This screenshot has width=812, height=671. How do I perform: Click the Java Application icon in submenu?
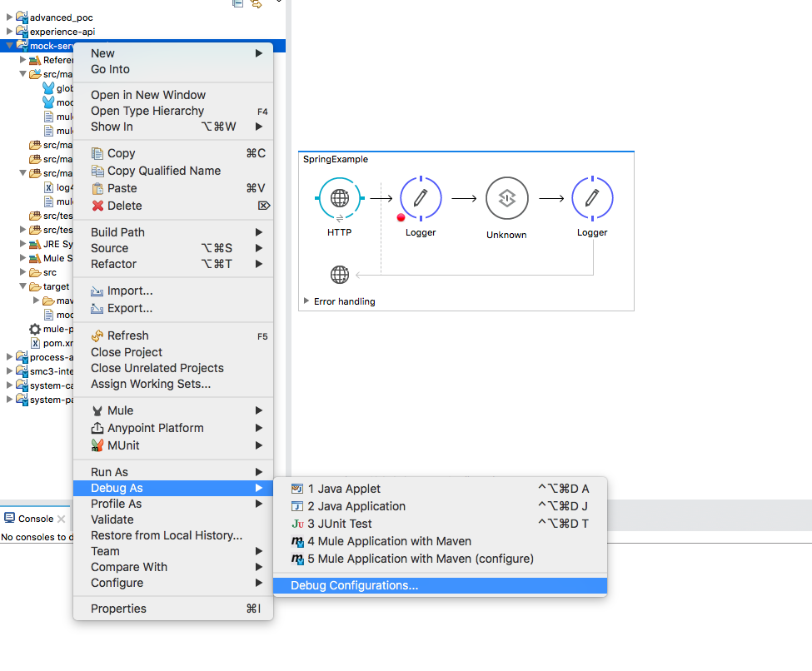pyautogui.click(x=297, y=506)
